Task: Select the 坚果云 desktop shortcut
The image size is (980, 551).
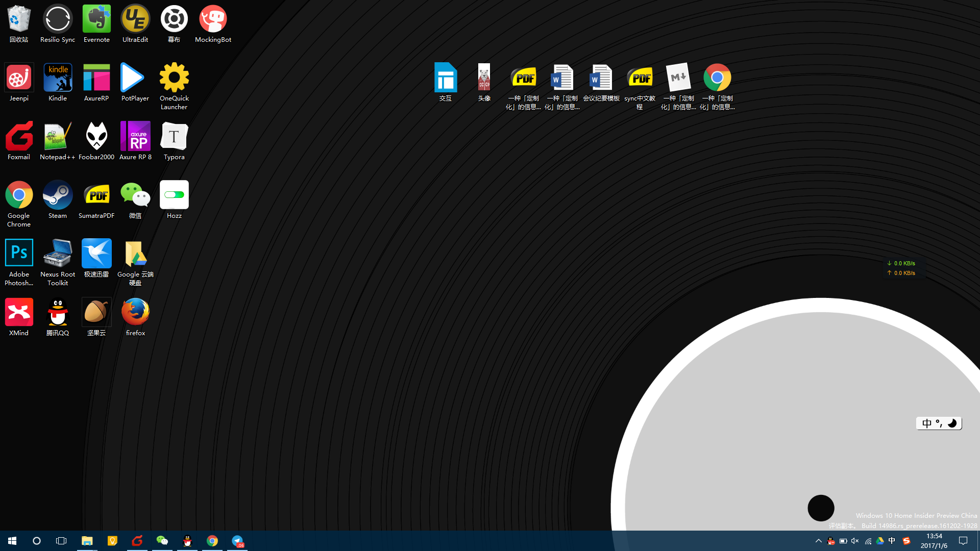Action: point(96,317)
